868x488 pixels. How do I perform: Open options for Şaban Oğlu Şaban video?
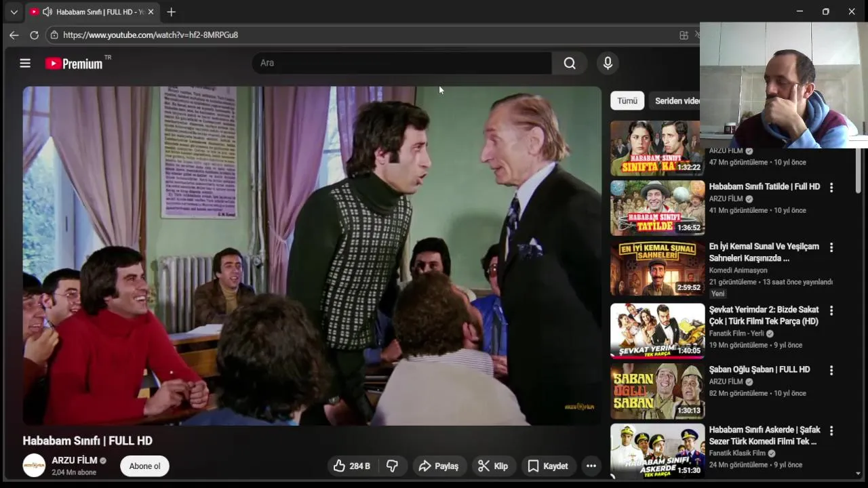pyautogui.click(x=831, y=370)
